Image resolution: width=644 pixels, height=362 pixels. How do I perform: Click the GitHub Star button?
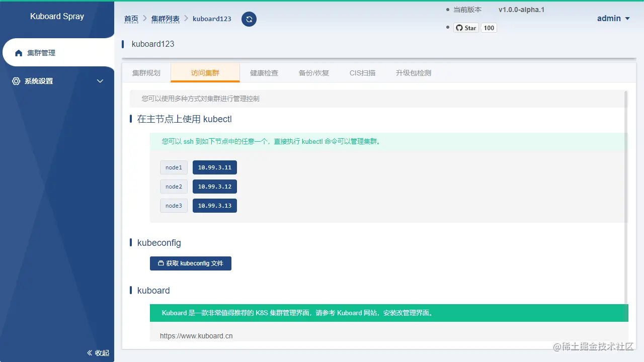point(466,28)
